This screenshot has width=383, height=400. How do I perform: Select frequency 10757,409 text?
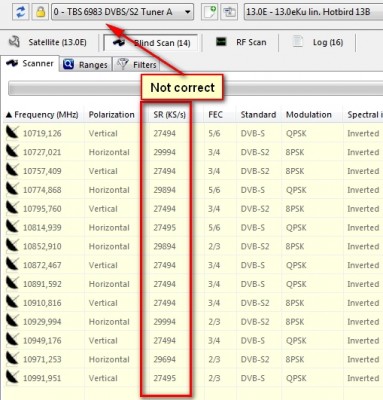coord(42,171)
